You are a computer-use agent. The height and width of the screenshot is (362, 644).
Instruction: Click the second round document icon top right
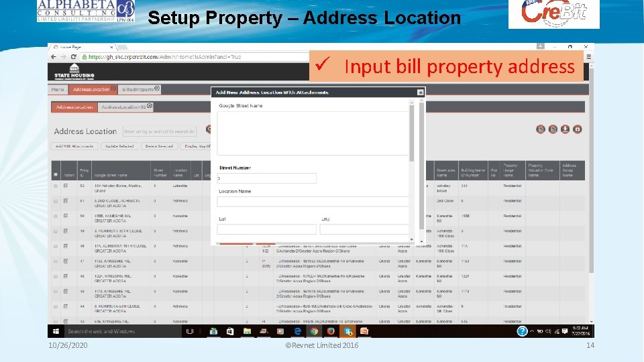pyautogui.click(x=553, y=129)
